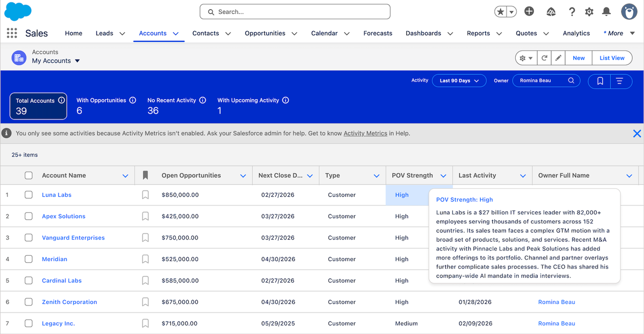This screenshot has height=334, width=644.
Task: Select the Cardinal Labs row checkbox
Action: tap(29, 281)
